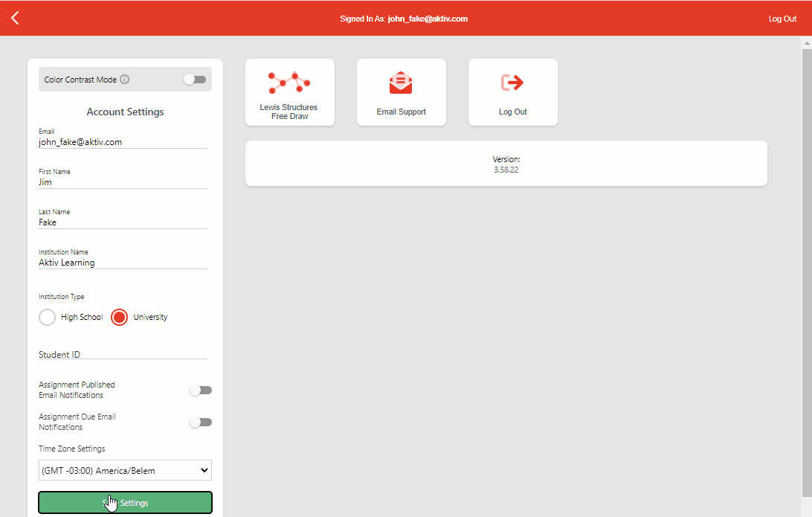Enable Assignment Published Email Notifications
The image size is (812, 517).
200,391
